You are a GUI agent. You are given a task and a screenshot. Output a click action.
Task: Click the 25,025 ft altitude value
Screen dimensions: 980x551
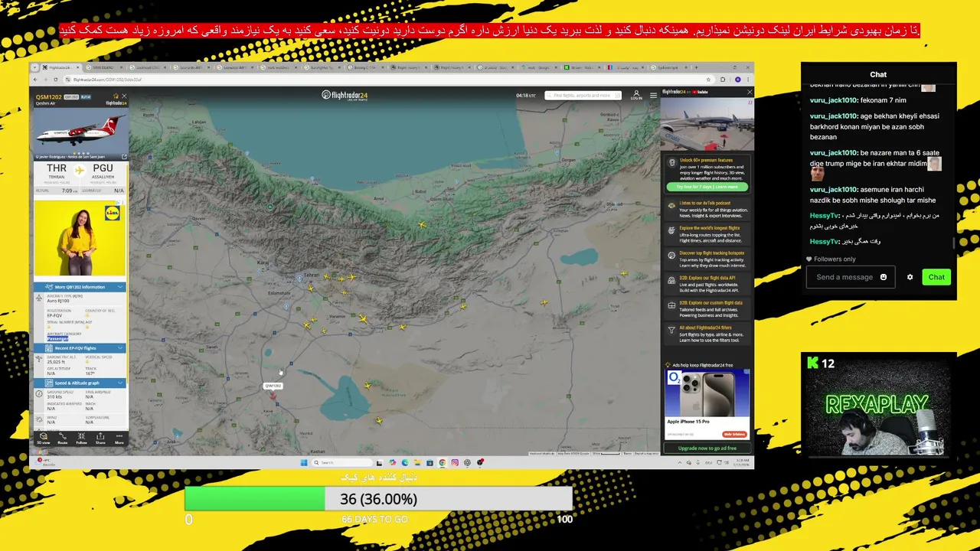(x=55, y=362)
